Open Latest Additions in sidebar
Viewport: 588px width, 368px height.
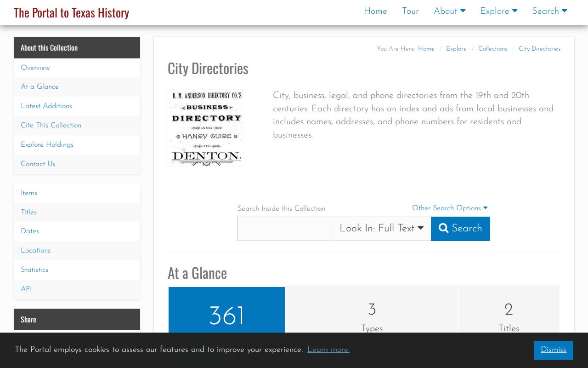77,106
